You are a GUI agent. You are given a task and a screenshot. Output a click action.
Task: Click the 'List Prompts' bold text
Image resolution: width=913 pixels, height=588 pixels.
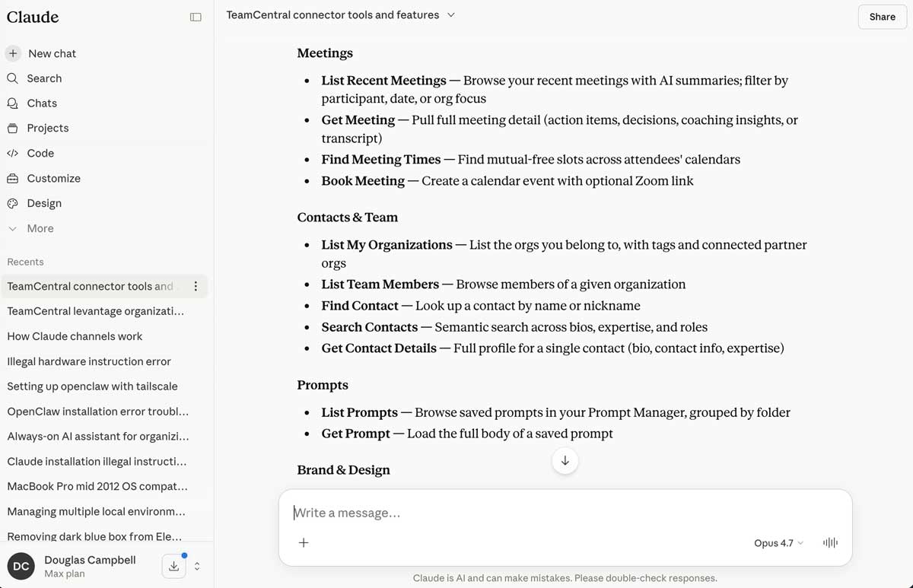coord(359,412)
